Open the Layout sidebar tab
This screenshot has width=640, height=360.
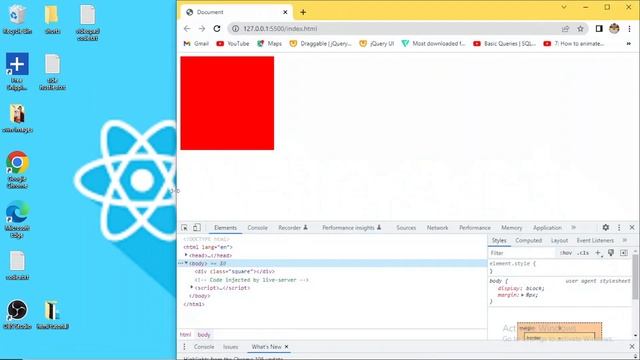(559, 240)
